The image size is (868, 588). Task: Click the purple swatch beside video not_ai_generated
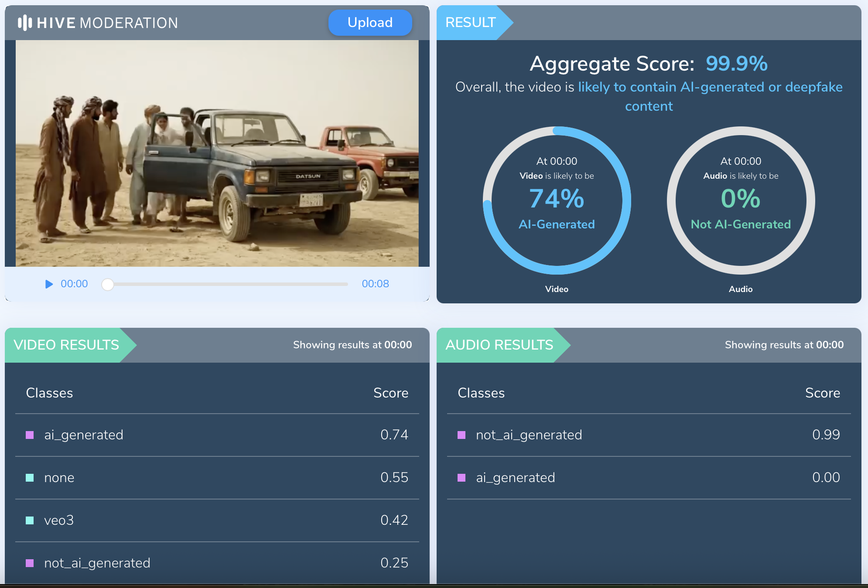click(30, 563)
